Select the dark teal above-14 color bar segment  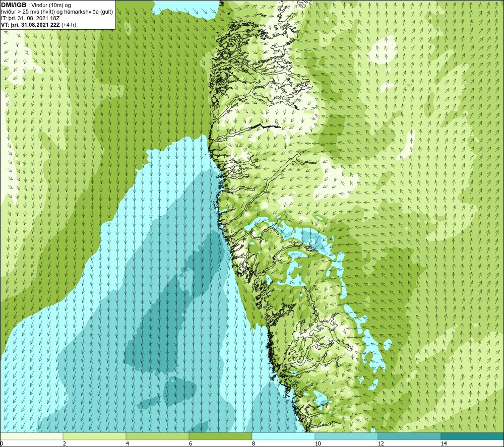[472, 436]
